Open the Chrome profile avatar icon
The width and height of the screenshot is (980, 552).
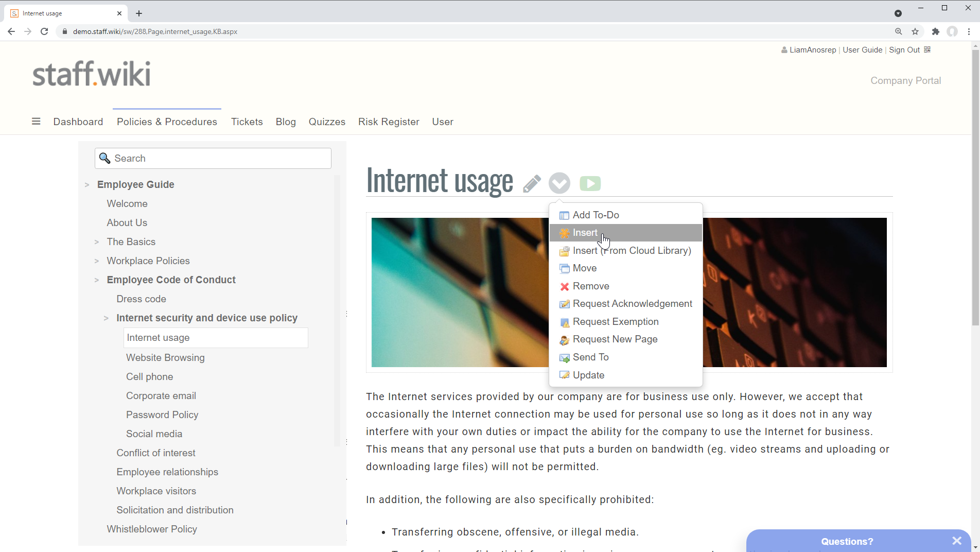click(x=952, y=31)
